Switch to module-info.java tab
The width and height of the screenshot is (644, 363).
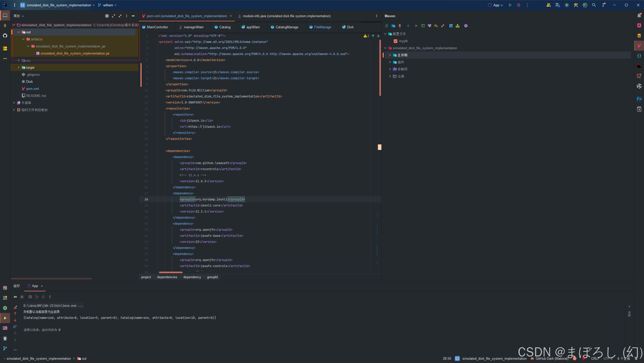coord(286,16)
